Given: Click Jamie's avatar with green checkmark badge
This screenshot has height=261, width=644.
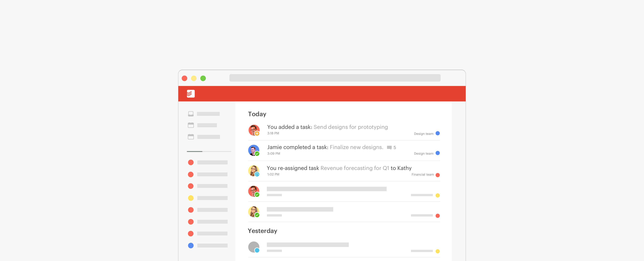Looking at the screenshot, I should coord(254,150).
